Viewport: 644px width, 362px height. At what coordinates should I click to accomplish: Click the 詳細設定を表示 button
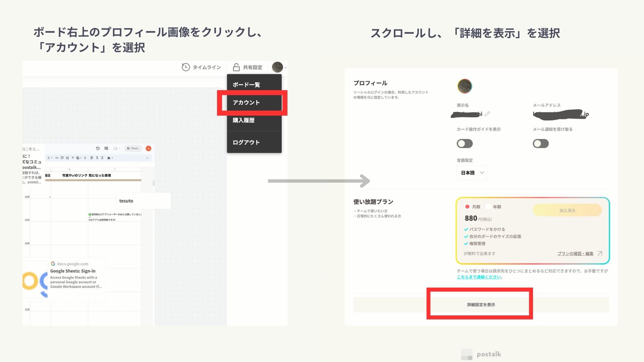point(481,305)
